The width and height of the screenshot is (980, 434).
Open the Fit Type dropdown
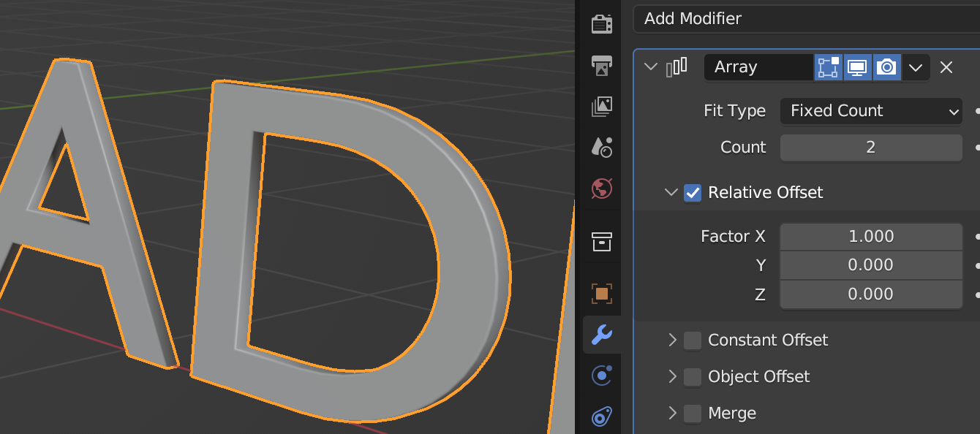point(870,111)
